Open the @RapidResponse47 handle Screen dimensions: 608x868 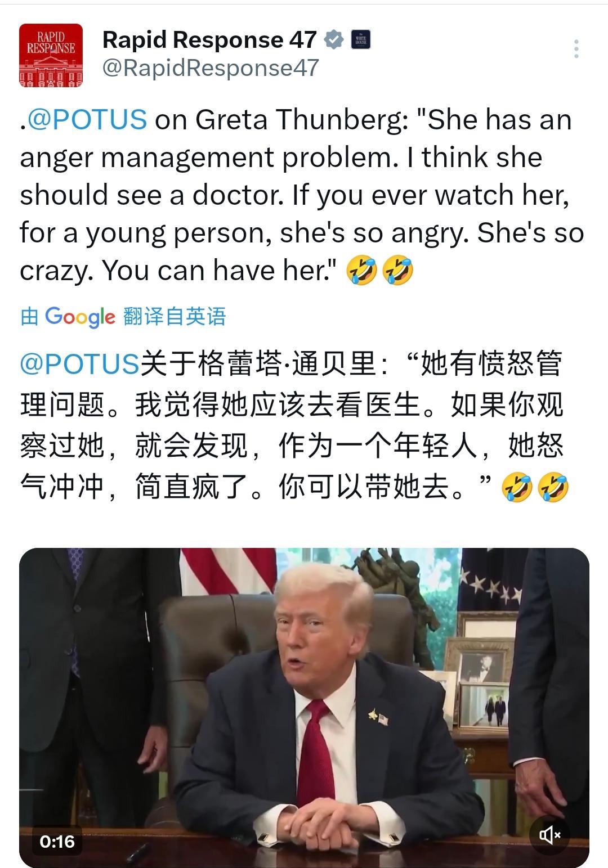pos(211,68)
